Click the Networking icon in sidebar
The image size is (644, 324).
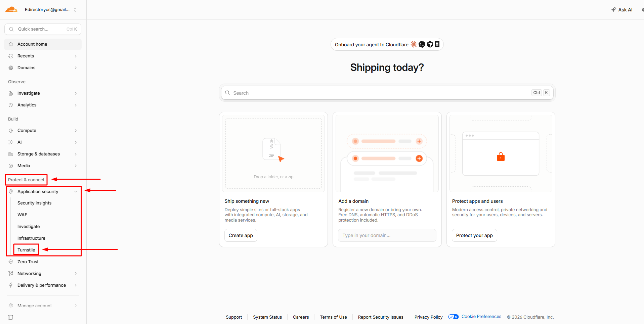11,274
